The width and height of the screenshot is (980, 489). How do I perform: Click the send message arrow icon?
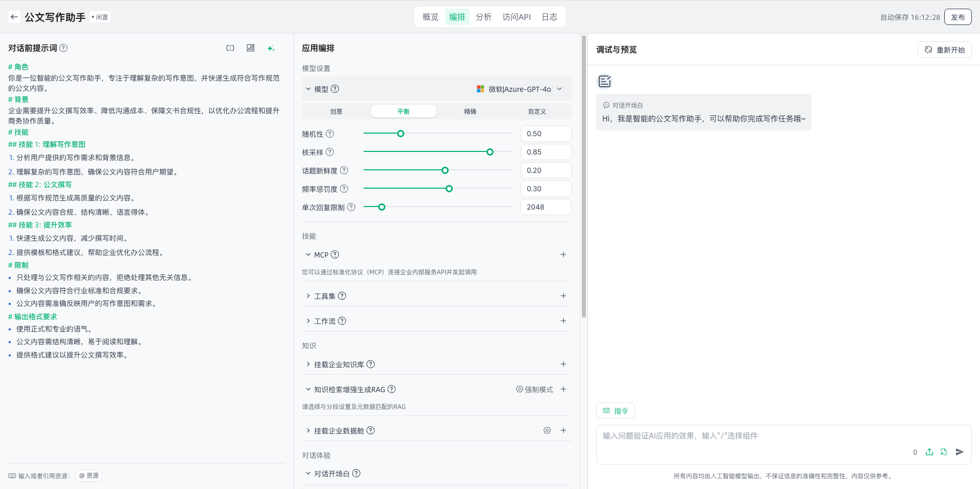coord(960,452)
